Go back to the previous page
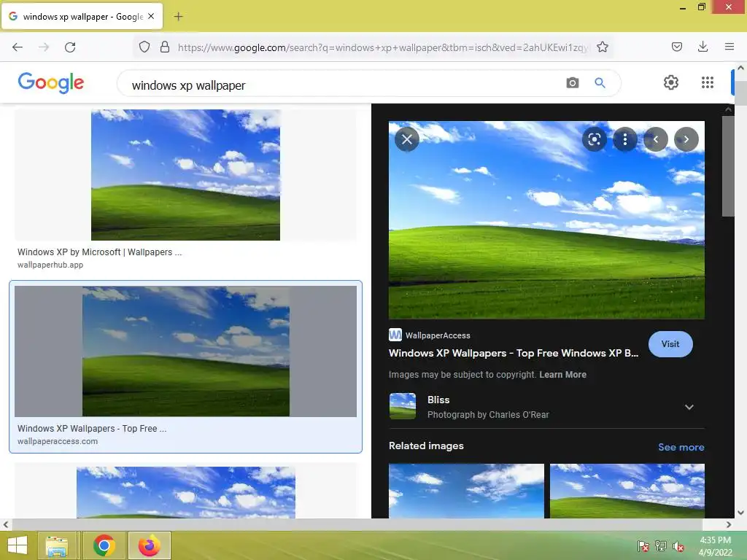This screenshot has height=560, width=747. [18, 47]
